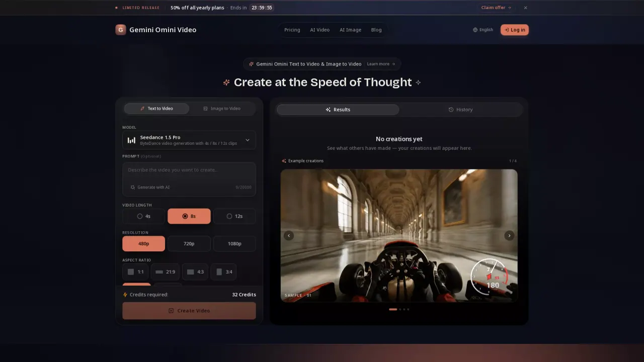The width and height of the screenshot is (644, 362).
Task: Select the 4:3 aspect ratio
Action: (195, 271)
